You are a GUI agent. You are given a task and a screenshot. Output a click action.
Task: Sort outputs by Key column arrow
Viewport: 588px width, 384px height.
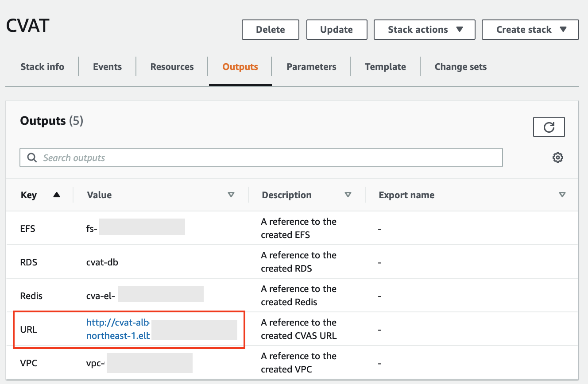coord(56,195)
